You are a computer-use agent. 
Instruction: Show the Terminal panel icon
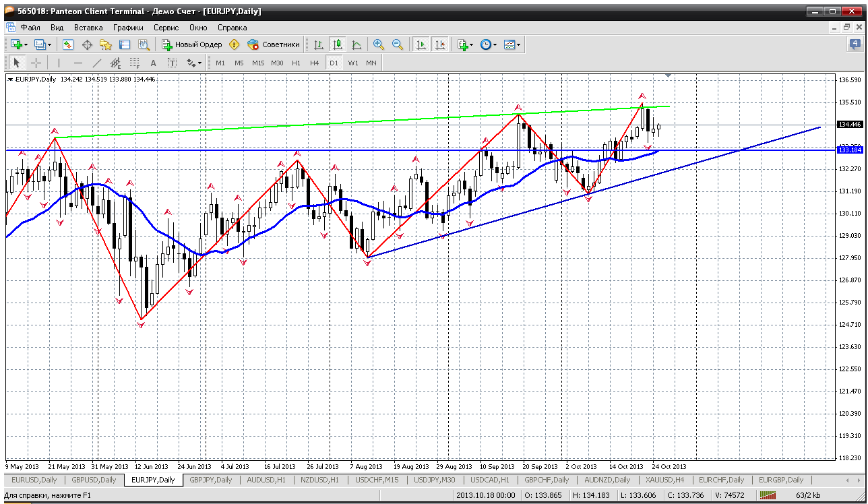pyautogui.click(x=125, y=44)
